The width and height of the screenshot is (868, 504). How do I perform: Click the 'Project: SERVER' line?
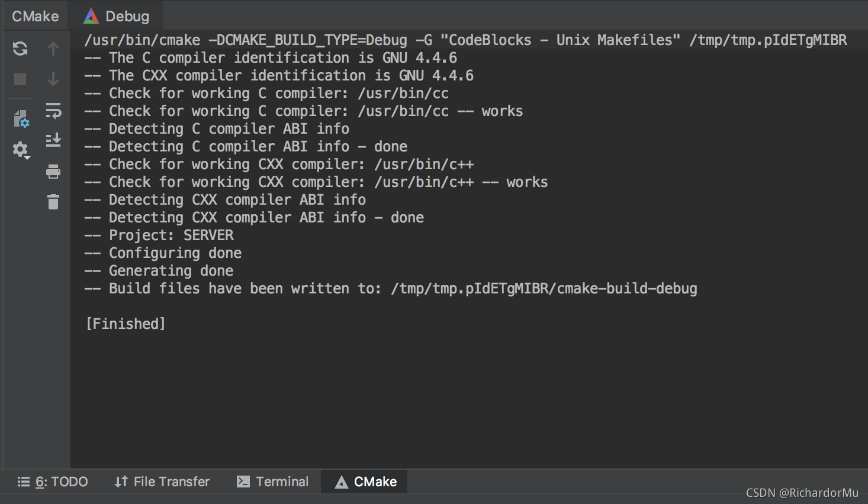[159, 235]
